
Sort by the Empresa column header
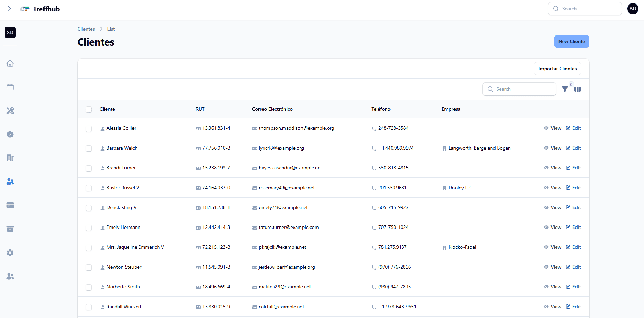(x=451, y=109)
